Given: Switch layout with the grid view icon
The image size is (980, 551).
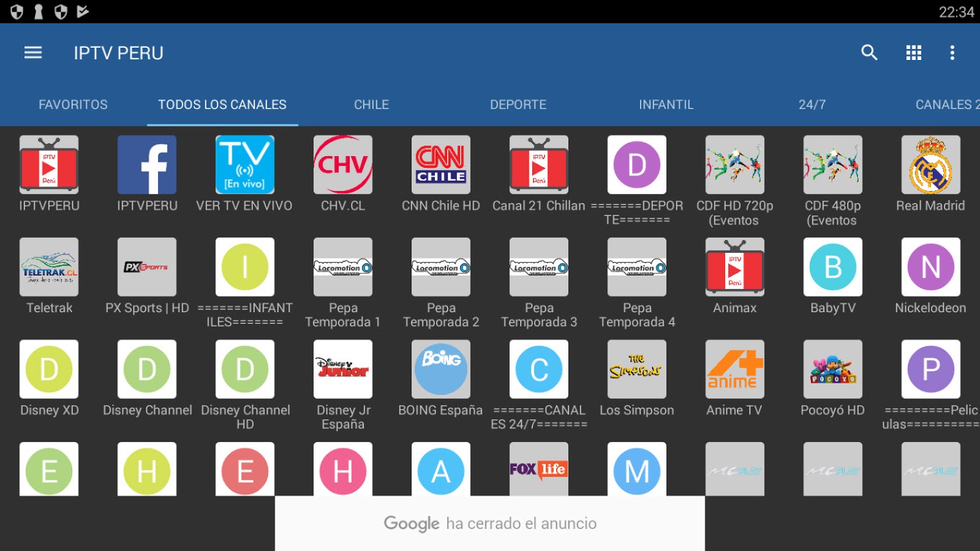Looking at the screenshot, I should point(914,53).
